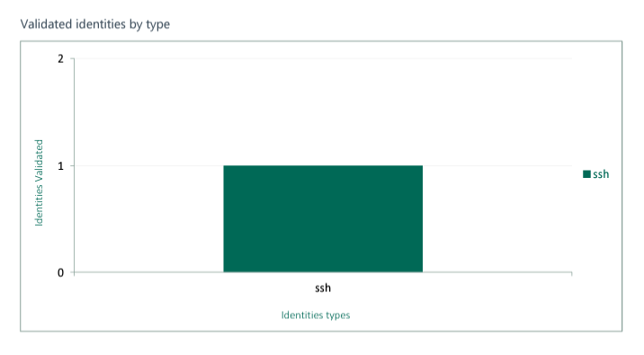Click the top gridline at value 2
The image size is (644, 355).
323,58
